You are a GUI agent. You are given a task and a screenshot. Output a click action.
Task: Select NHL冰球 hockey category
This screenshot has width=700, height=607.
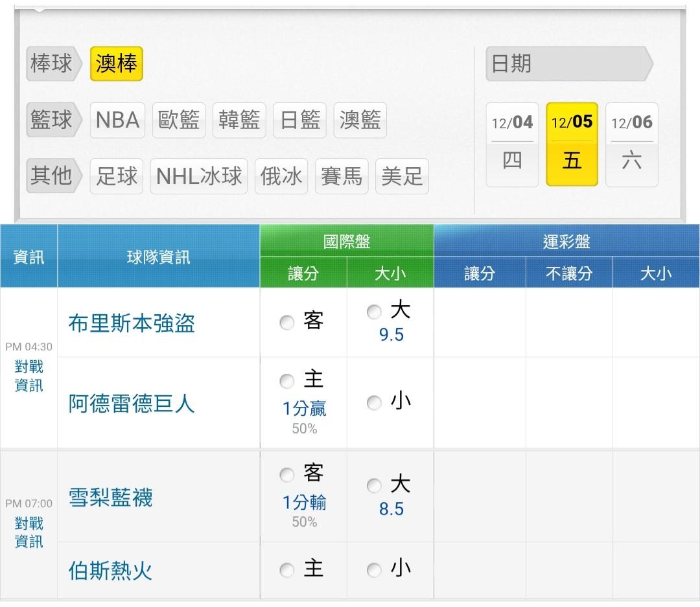tap(199, 176)
